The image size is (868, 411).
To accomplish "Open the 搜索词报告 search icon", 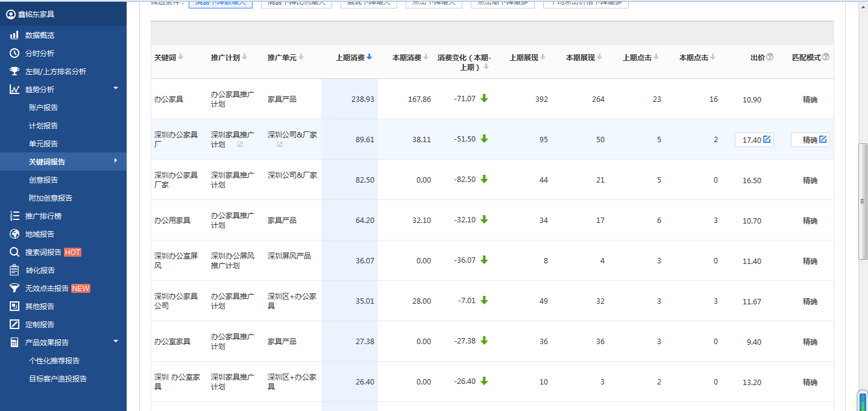I will [x=14, y=252].
